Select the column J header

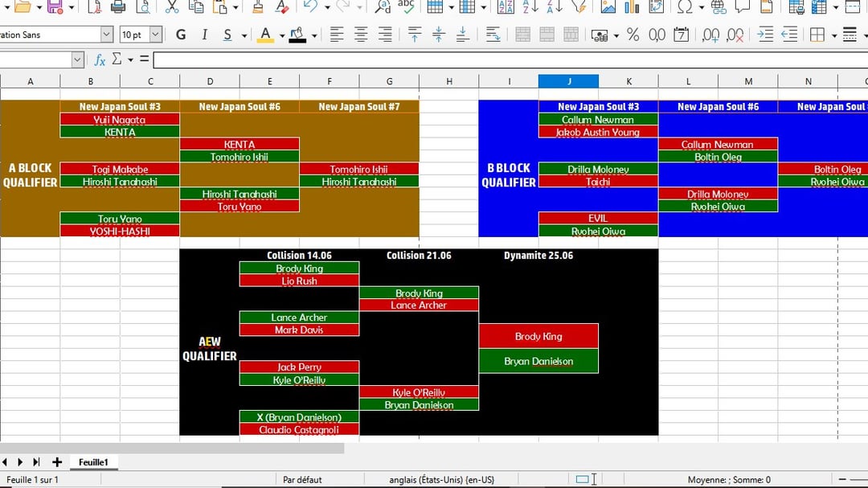click(x=568, y=81)
